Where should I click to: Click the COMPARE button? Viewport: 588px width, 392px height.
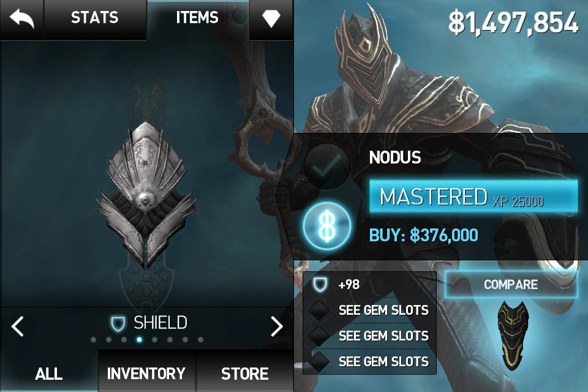click(x=511, y=284)
